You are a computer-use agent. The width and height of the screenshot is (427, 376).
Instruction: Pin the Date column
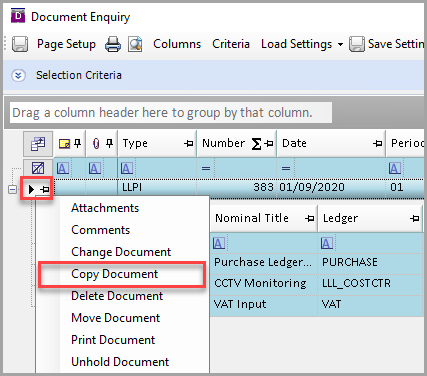(378, 144)
